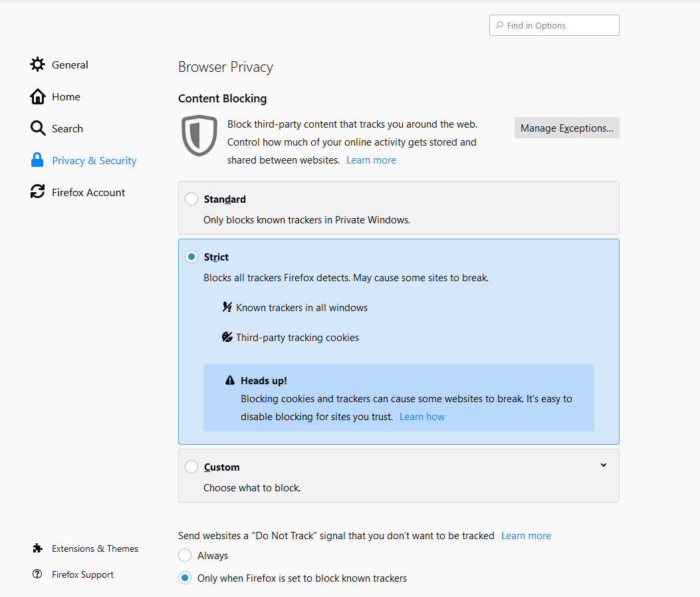This screenshot has width=700, height=597.
Task: Open the Firefox Account section
Action: coord(88,191)
